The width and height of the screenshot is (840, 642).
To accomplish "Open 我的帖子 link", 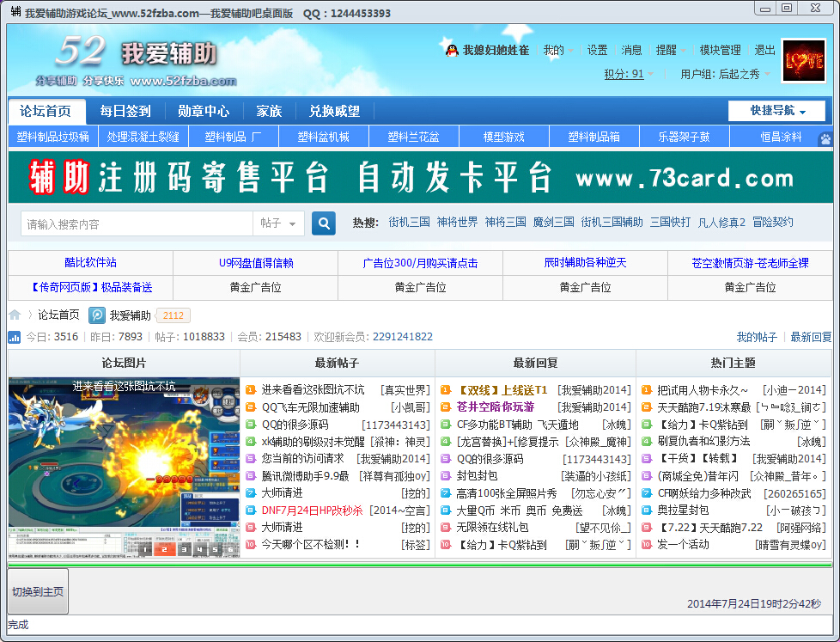I will [757, 337].
